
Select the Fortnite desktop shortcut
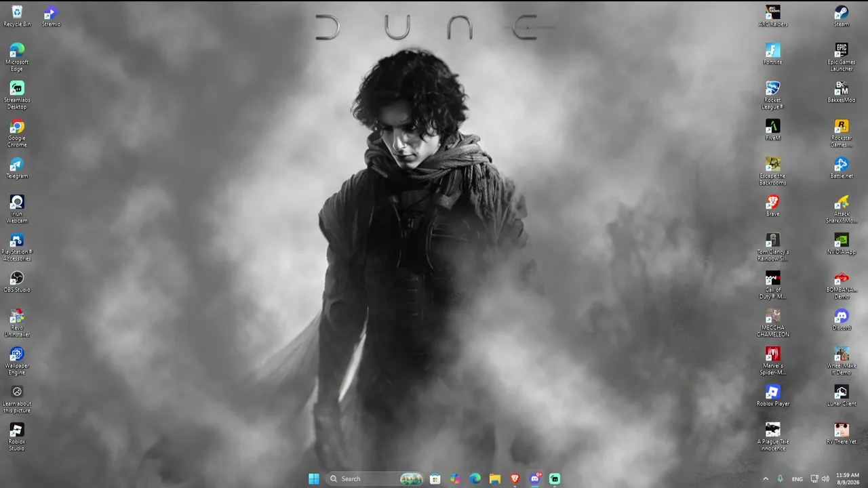(773, 54)
